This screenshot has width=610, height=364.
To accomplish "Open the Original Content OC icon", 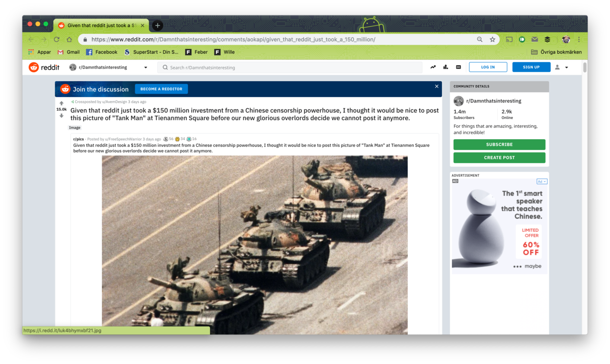I will pyautogui.click(x=458, y=67).
